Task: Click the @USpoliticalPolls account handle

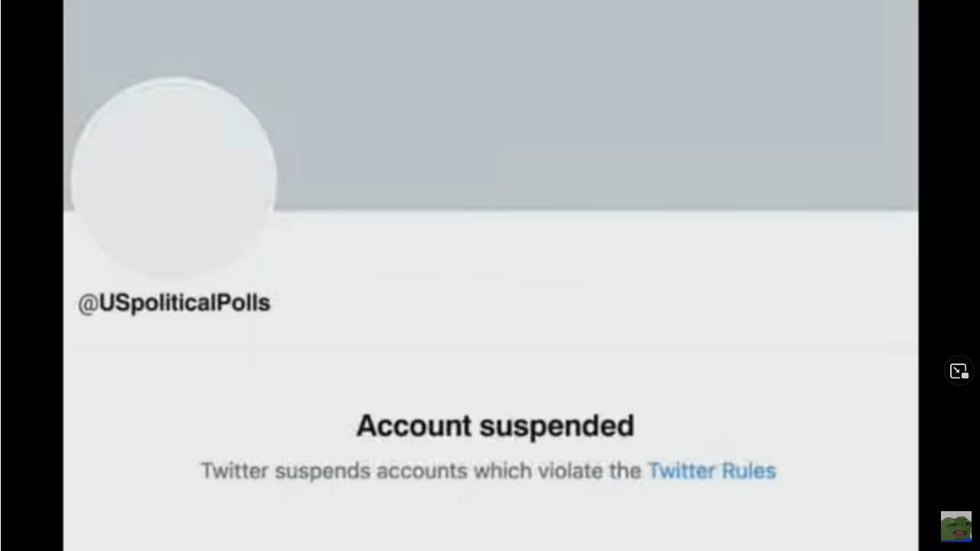Action: (174, 303)
